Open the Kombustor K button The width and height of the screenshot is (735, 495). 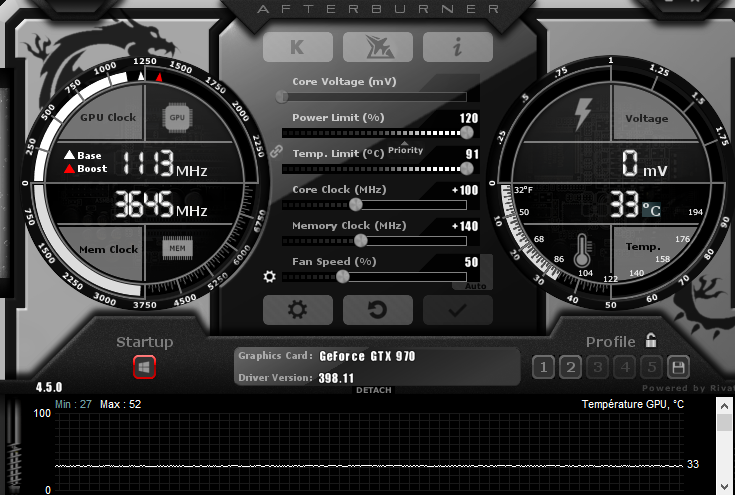[x=298, y=47]
